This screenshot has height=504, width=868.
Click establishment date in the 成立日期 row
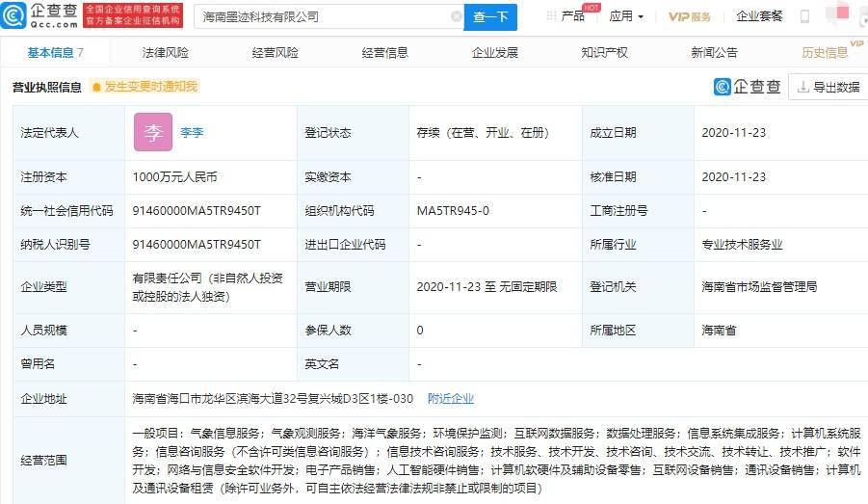(x=733, y=132)
